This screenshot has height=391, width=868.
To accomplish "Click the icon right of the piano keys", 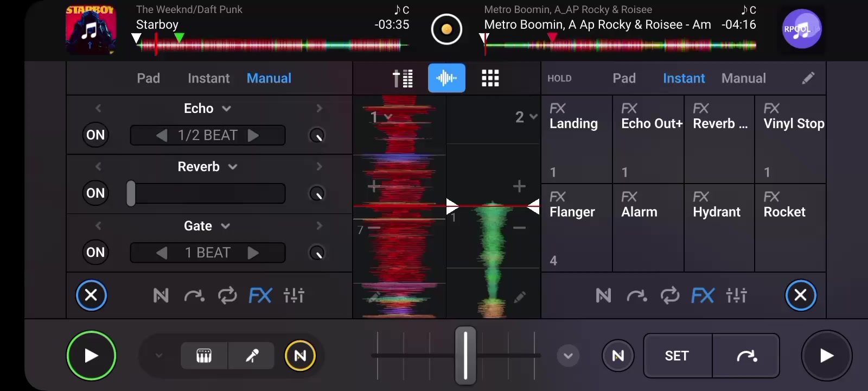I will [x=252, y=356].
